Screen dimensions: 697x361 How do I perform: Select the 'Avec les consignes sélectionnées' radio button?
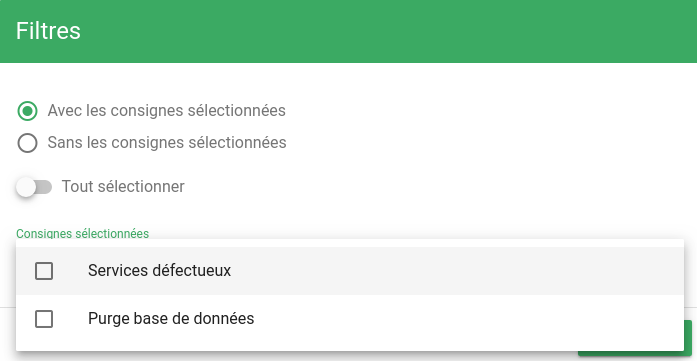[28, 111]
